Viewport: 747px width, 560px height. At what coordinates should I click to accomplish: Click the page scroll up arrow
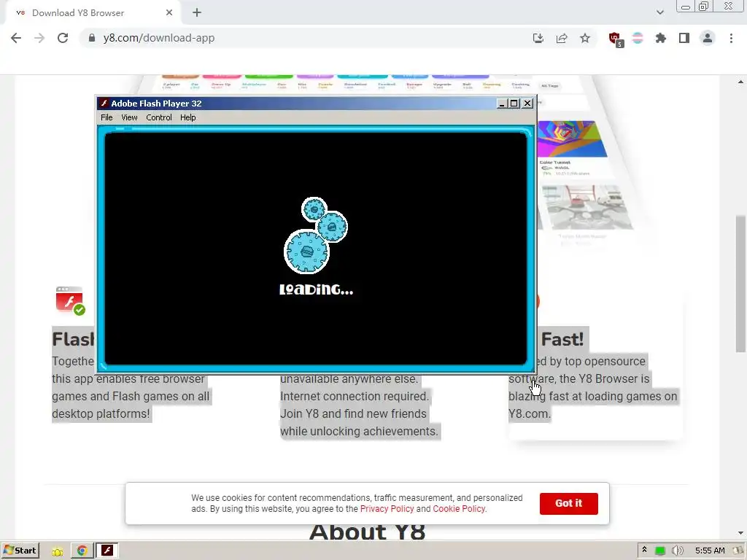coord(740,82)
